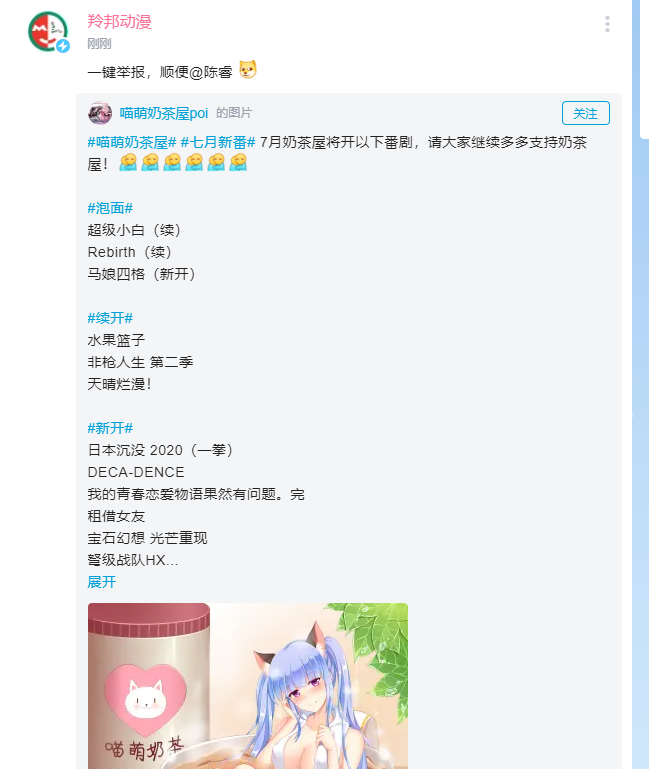This screenshot has width=649, height=769.
Task: Click the 刚刚 timestamp under username
Action: (x=99, y=44)
